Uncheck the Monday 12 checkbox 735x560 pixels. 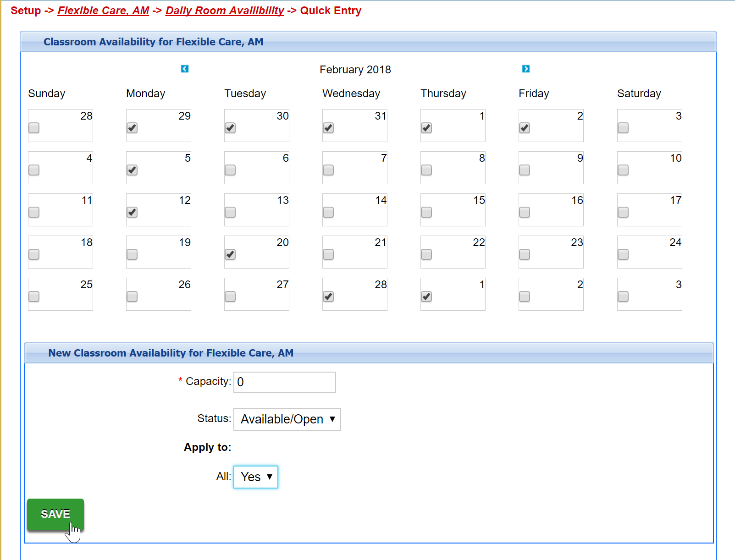[x=132, y=212]
